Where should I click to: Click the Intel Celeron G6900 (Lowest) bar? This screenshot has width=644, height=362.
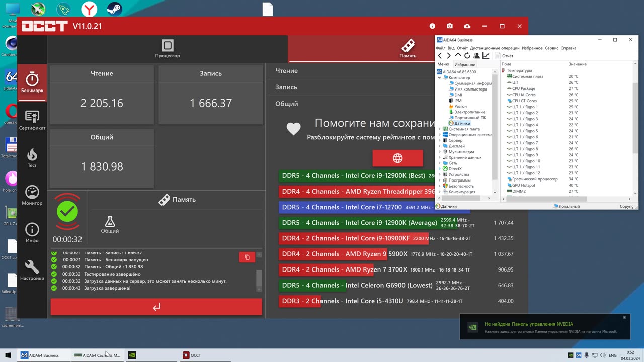[x=312, y=285]
